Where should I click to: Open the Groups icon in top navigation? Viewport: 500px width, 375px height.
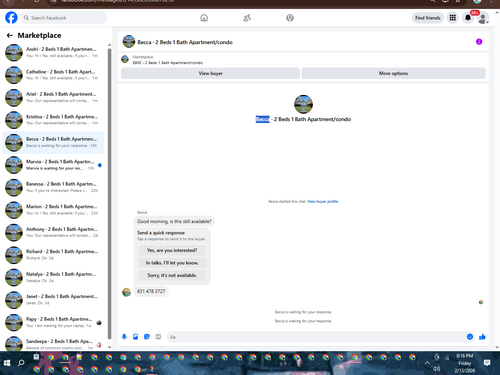point(290,18)
